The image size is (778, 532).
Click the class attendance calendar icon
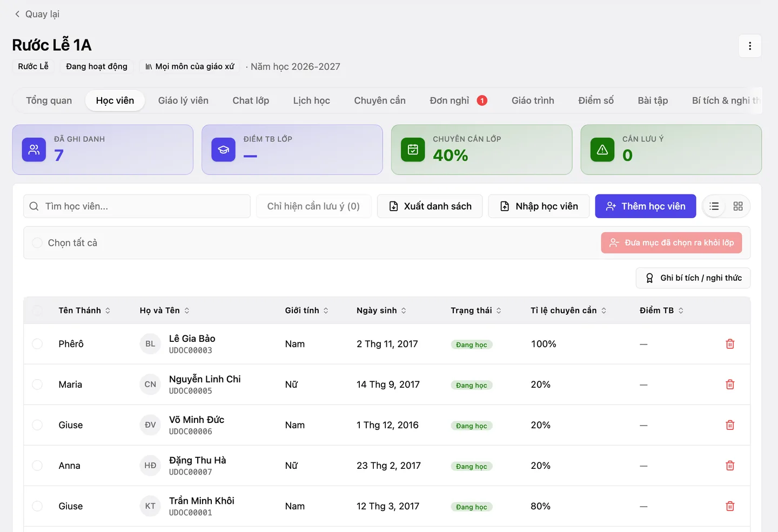[x=413, y=150]
